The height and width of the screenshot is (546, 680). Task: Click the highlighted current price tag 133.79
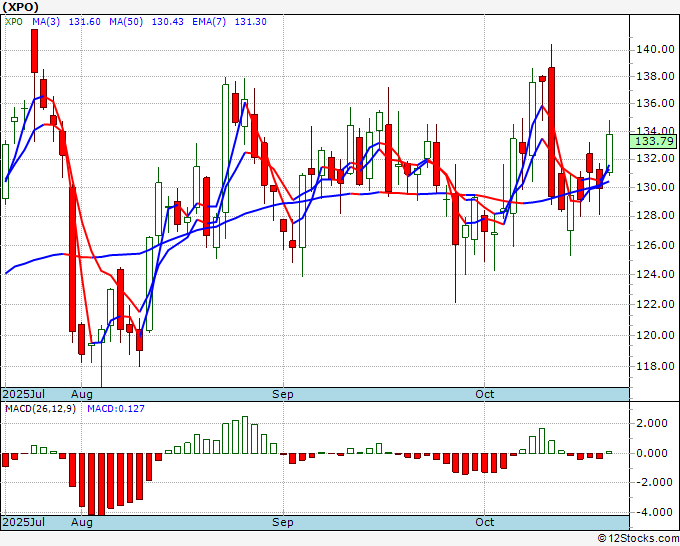(x=655, y=141)
